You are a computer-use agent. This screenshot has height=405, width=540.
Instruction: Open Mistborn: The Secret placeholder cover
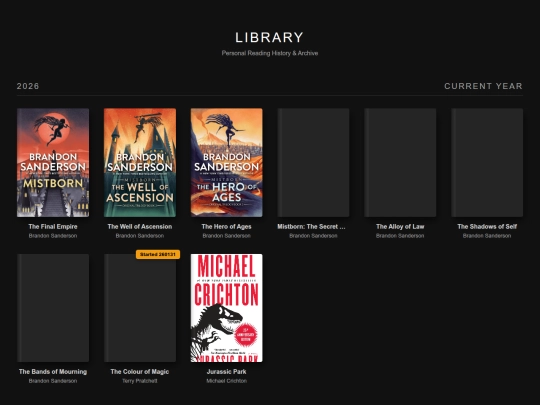(x=313, y=163)
